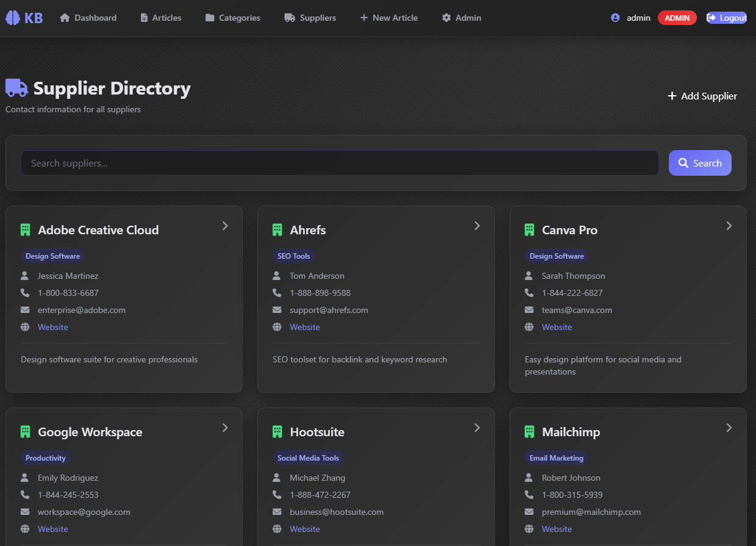Click the phone icon beside 1-800-833-6687
Image resolution: width=756 pixels, height=546 pixels.
tap(25, 293)
